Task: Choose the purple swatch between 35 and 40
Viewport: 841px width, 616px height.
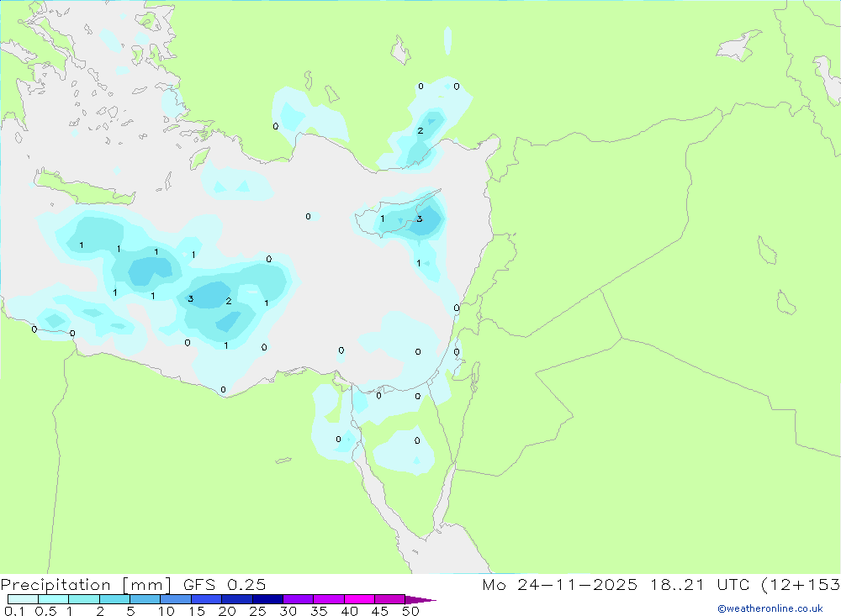Action: pos(329,599)
